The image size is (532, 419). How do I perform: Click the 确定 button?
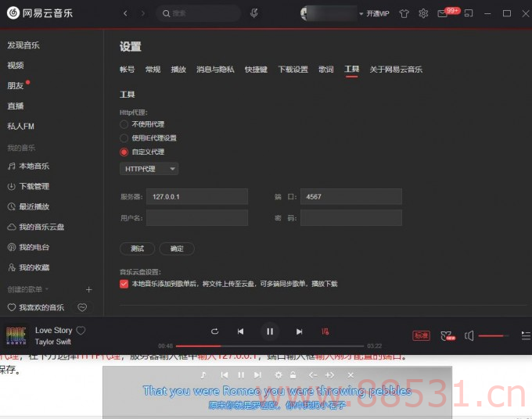(177, 249)
